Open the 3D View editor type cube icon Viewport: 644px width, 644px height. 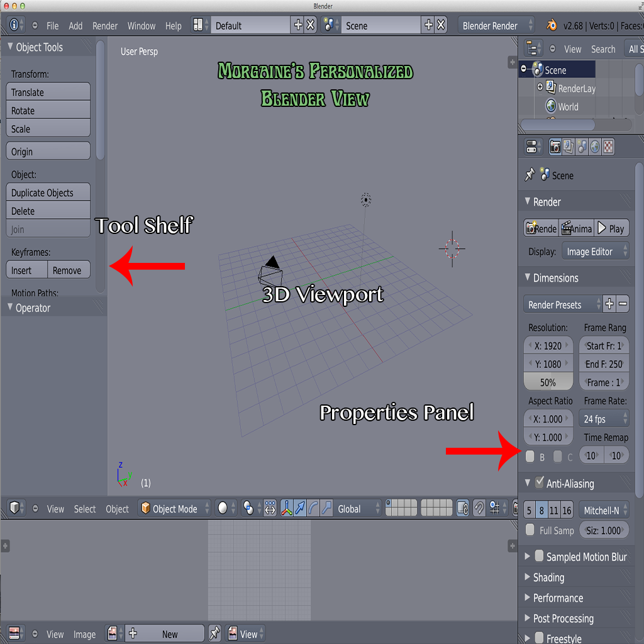[x=16, y=508]
